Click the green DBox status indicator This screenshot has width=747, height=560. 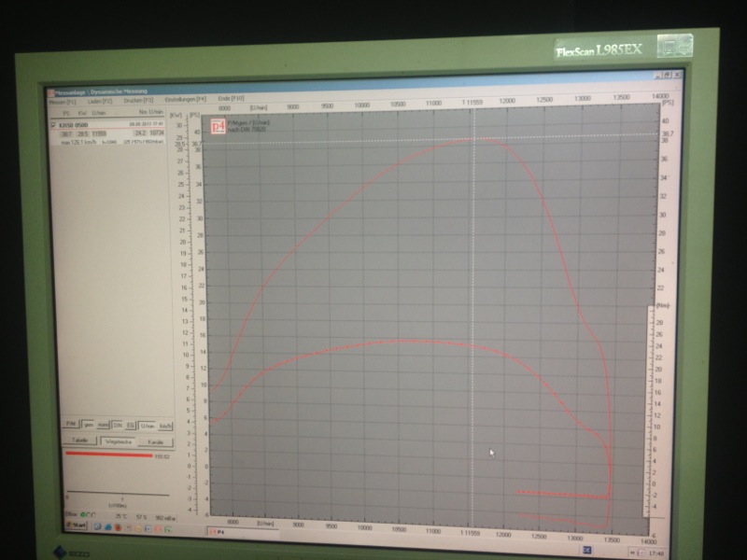tap(83, 514)
